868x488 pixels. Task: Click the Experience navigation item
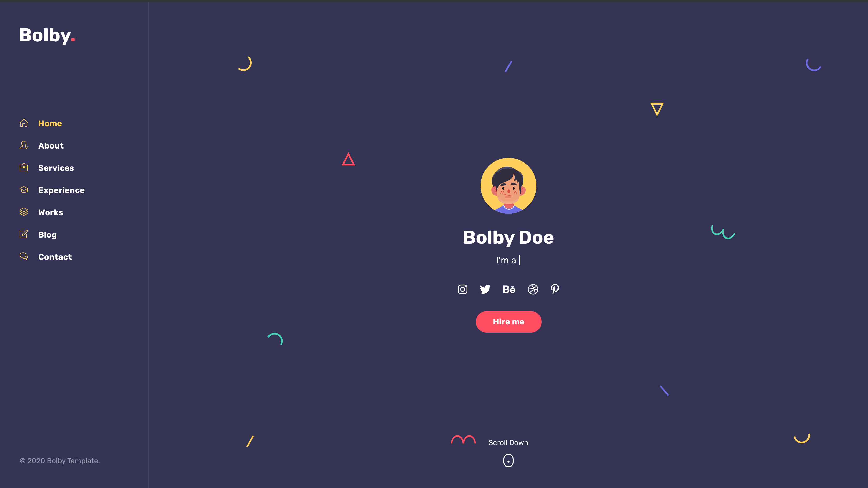coord(61,190)
